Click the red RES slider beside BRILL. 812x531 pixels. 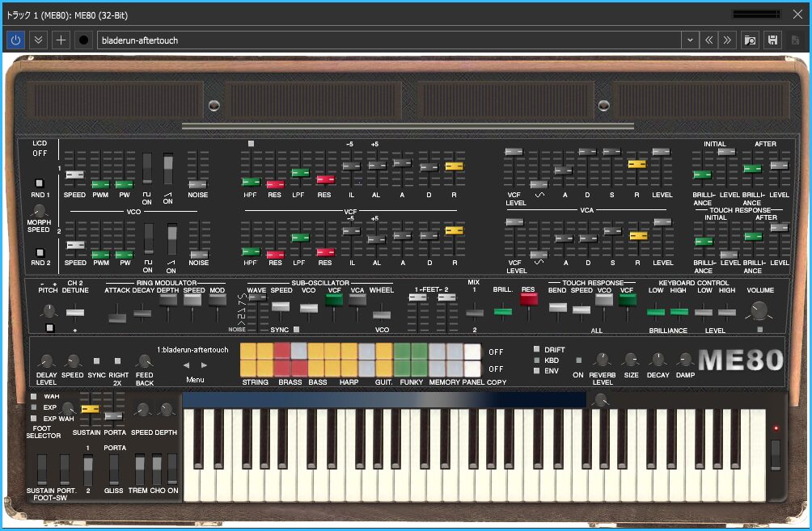click(529, 298)
